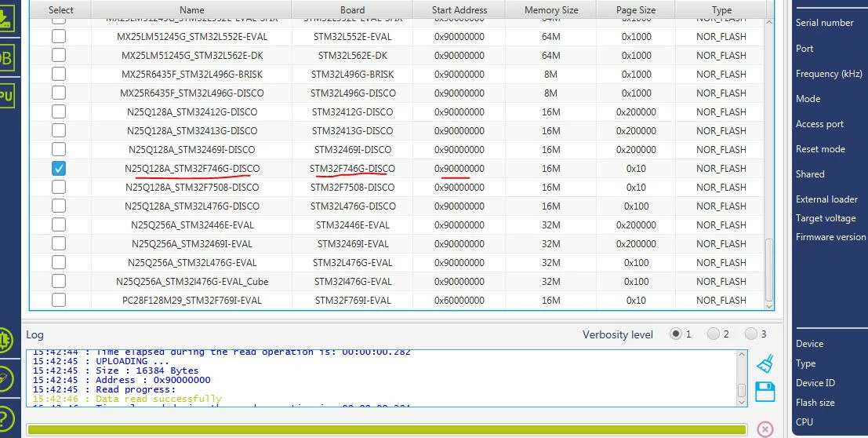The image size is (868, 438).
Task: Open the External Loaders chip icon
Action: click(x=5, y=340)
